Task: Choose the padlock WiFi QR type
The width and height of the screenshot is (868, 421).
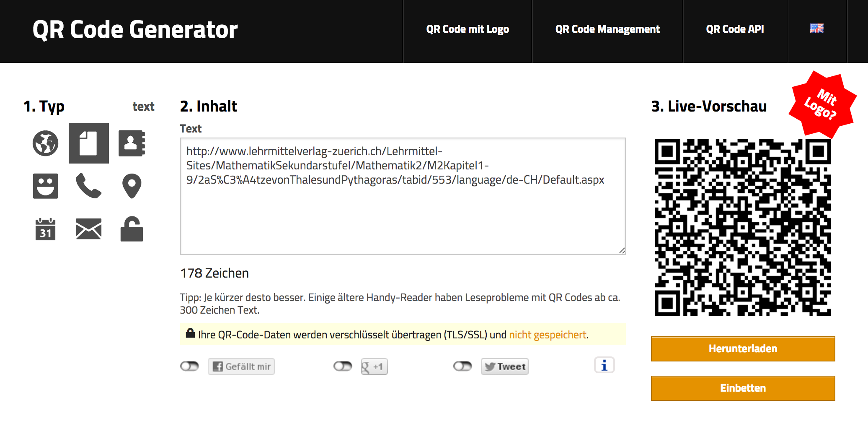Action: tap(132, 229)
